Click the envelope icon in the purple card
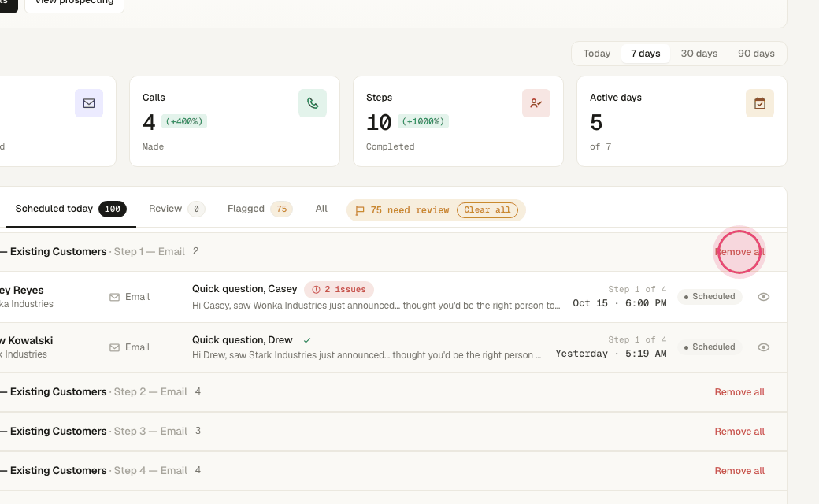Viewport: 819px width, 504px height. (x=89, y=103)
